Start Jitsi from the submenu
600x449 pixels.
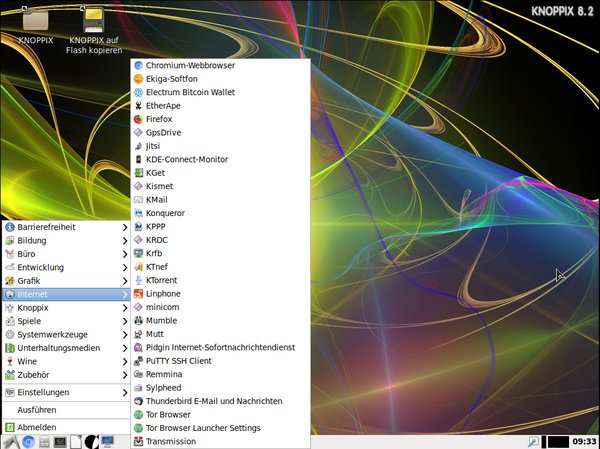pos(220,146)
